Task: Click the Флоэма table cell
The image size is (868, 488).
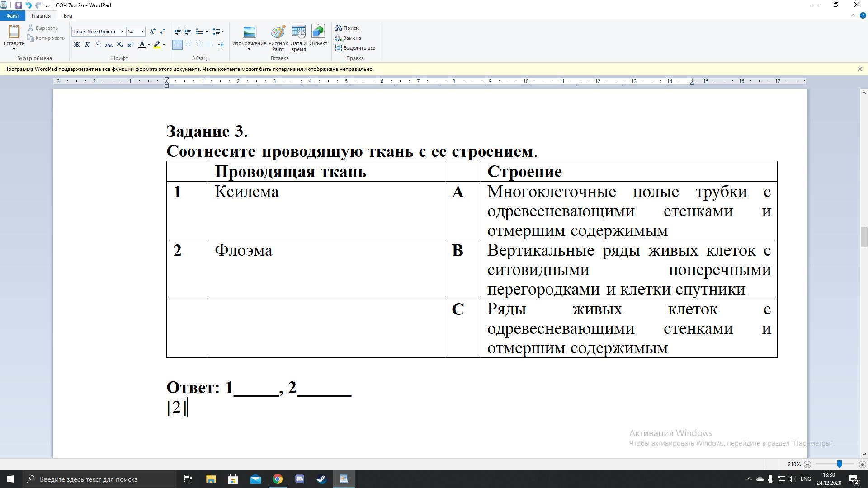Action: pyautogui.click(x=326, y=270)
